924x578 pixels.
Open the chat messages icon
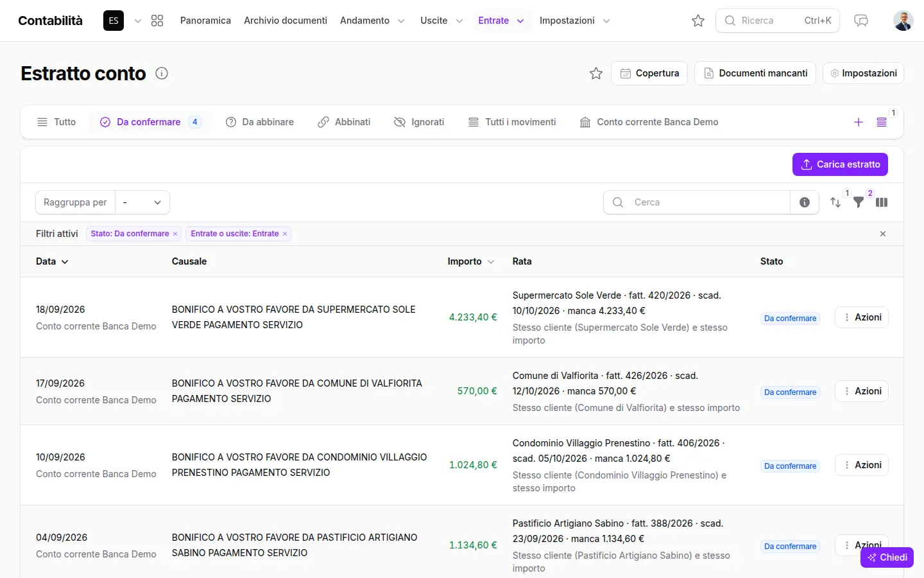point(861,21)
